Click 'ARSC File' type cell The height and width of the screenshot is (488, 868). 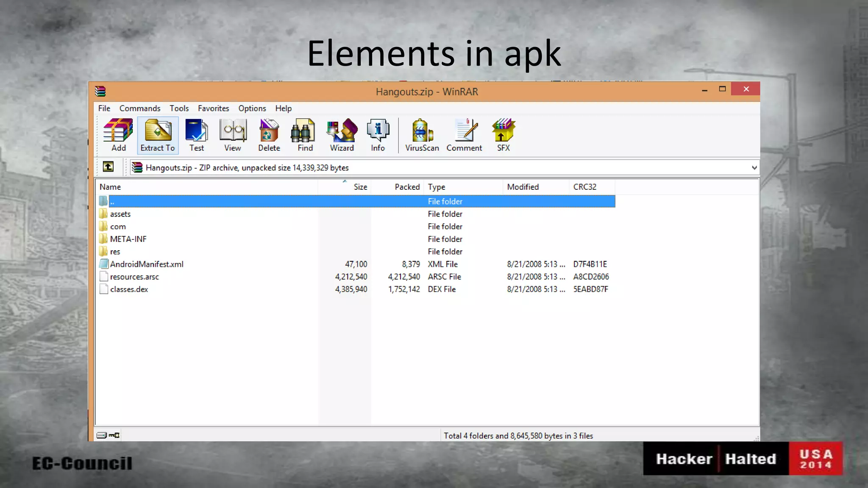coord(444,277)
